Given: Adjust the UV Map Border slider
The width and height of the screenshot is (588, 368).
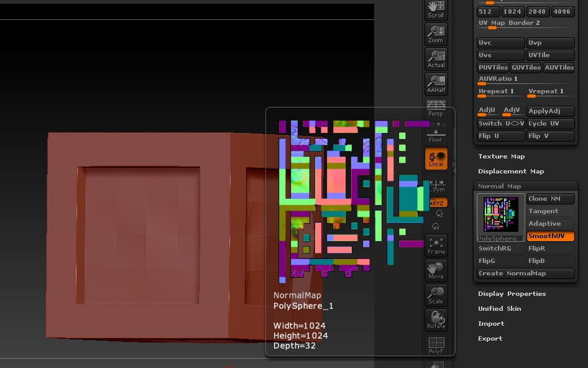Looking at the screenshot, I should [x=525, y=24].
